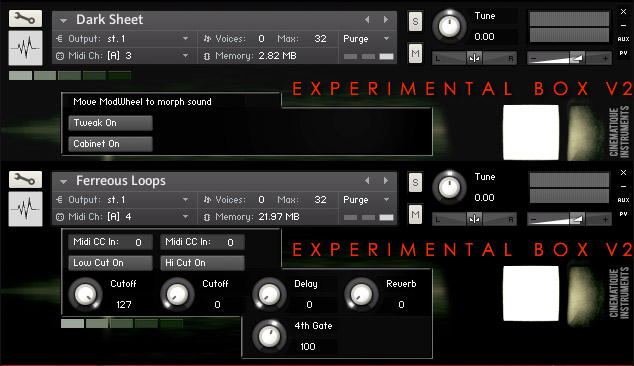This screenshot has height=366, width=634.
Task: Solo the Dark Sheet instrument
Action: [x=415, y=21]
